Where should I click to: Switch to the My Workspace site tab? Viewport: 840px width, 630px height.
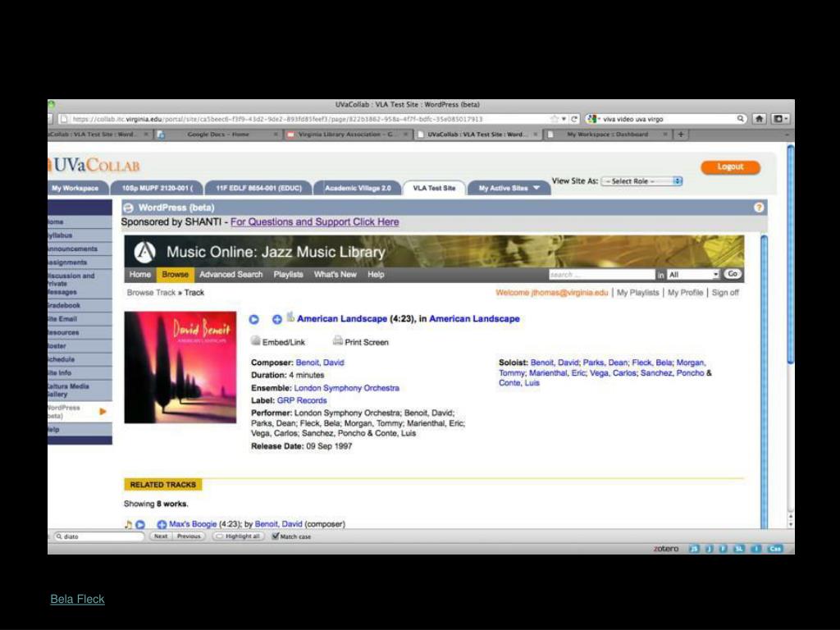pyautogui.click(x=75, y=188)
